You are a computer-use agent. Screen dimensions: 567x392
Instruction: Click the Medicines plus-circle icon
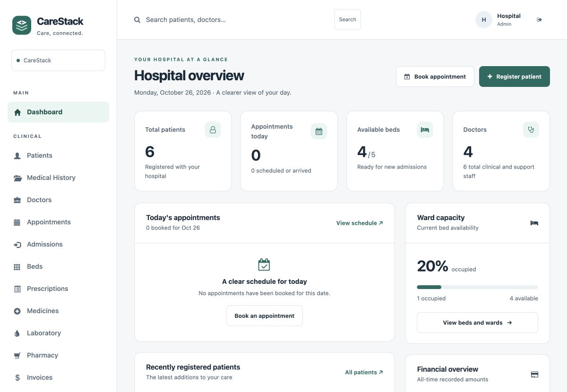coord(17,311)
